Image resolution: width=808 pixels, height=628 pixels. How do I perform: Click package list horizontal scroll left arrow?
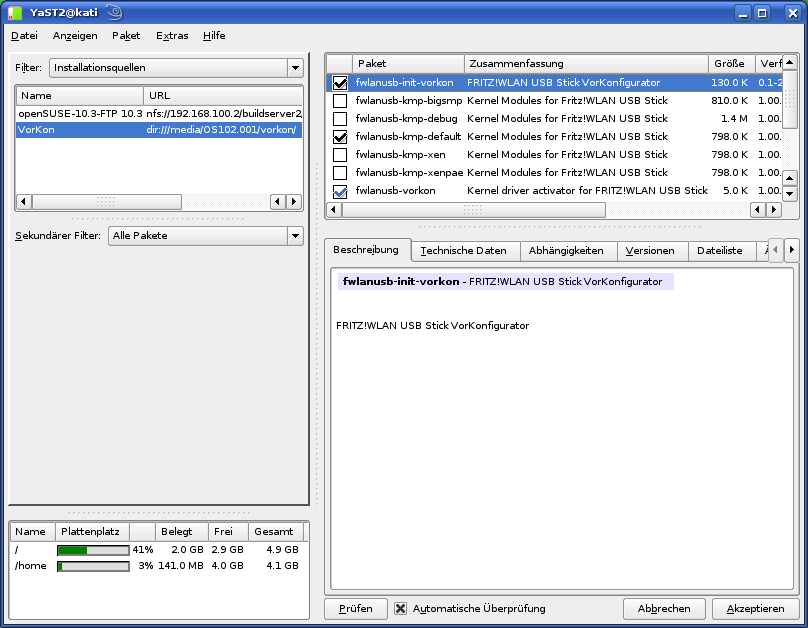pos(334,210)
